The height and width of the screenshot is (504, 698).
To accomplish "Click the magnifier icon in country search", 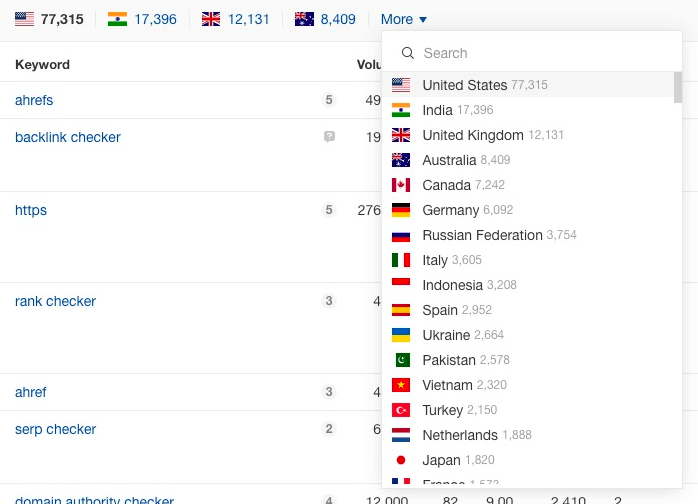I will 408,53.
